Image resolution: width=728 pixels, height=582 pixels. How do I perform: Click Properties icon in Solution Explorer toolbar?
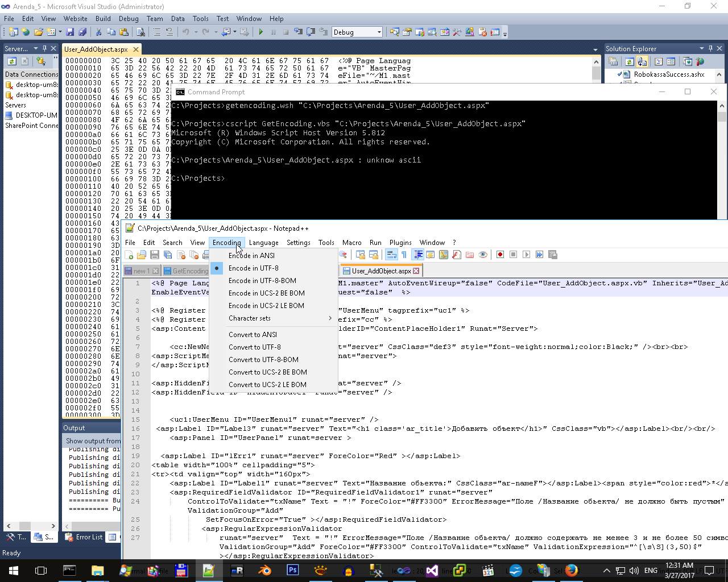613,61
